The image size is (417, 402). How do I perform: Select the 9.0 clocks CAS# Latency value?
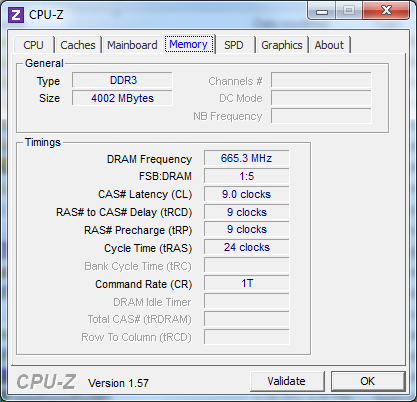[x=247, y=194]
